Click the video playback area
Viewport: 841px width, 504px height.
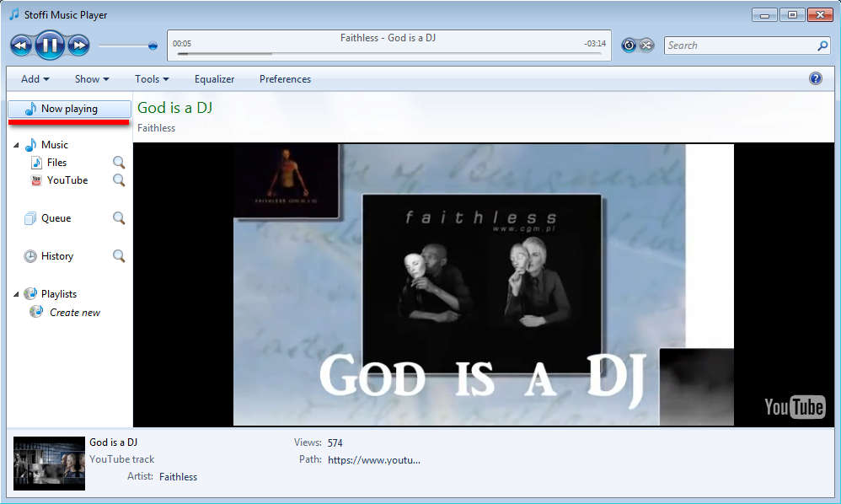point(483,285)
